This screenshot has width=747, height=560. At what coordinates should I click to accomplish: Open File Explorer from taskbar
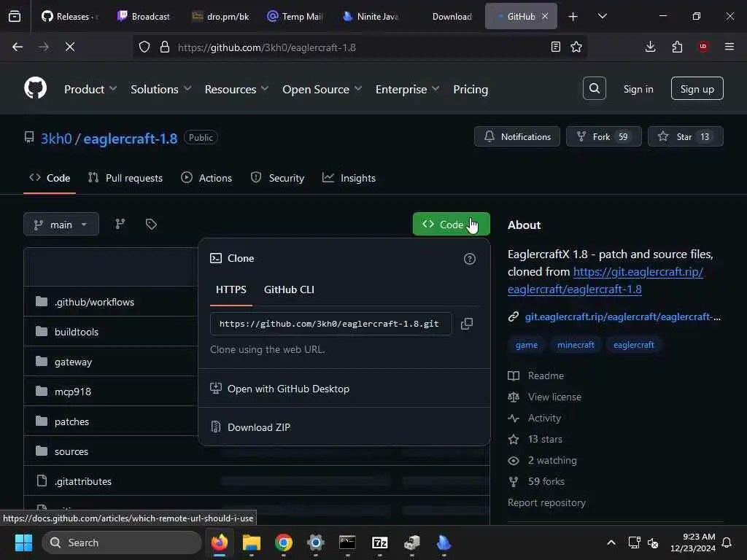[252, 542]
